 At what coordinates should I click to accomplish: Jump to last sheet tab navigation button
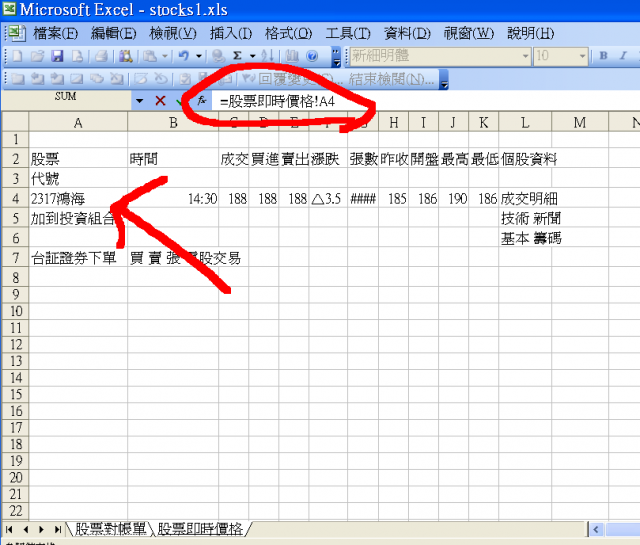[58, 529]
